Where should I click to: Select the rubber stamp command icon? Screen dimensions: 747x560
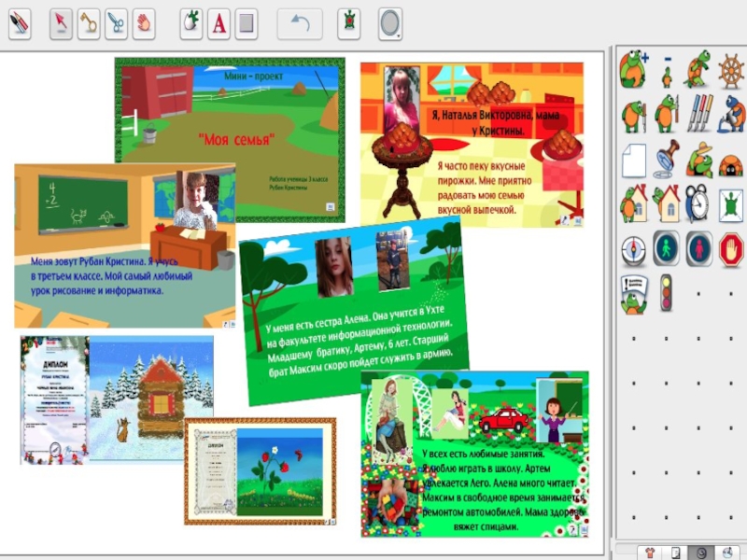(666, 159)
